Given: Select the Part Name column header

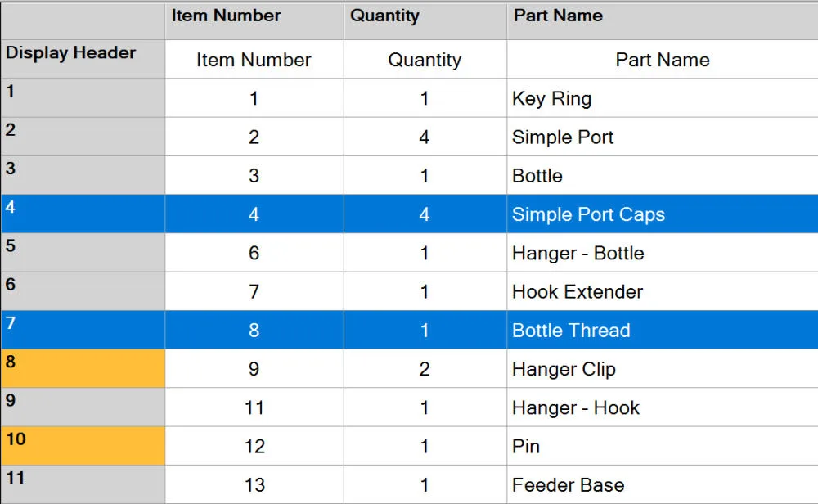Looking at the screenshot, I should pyautogui.click(x=663, y=20).
